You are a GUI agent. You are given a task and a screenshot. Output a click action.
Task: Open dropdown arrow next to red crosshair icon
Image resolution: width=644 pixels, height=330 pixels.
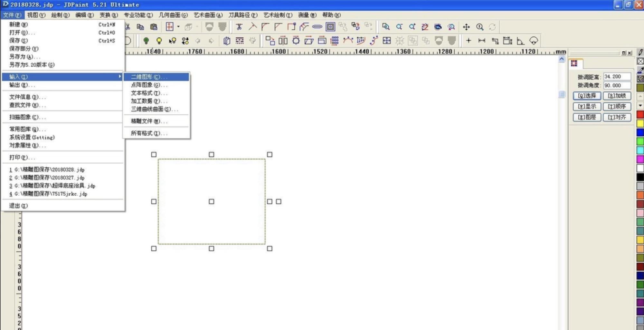[x=178, y=27]
